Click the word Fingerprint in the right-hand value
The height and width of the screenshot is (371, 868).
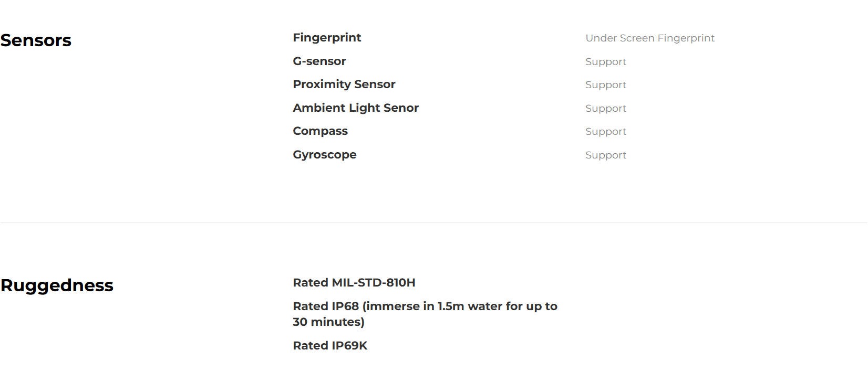tap(686, 38)
